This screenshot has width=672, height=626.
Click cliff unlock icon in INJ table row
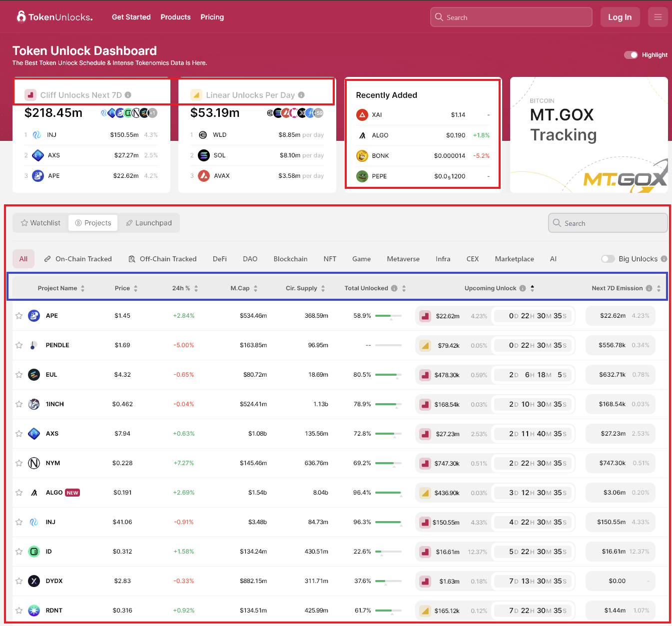point(425,522)
